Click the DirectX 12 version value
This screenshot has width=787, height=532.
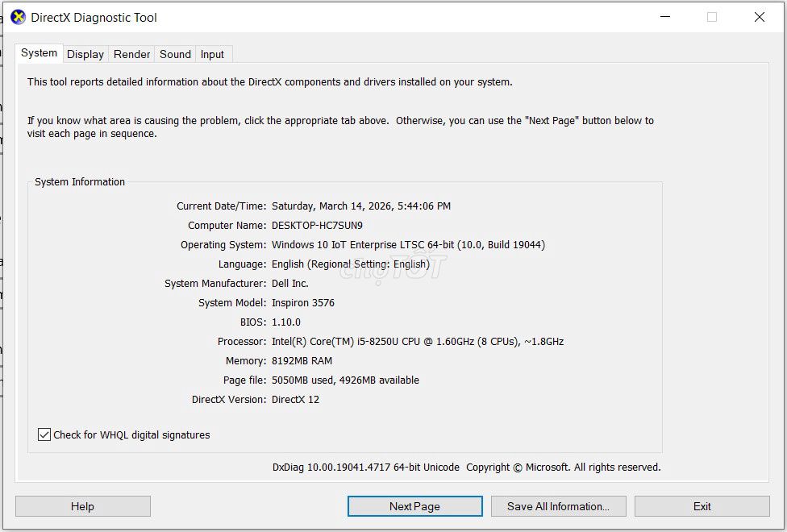(x=296, y=400)
